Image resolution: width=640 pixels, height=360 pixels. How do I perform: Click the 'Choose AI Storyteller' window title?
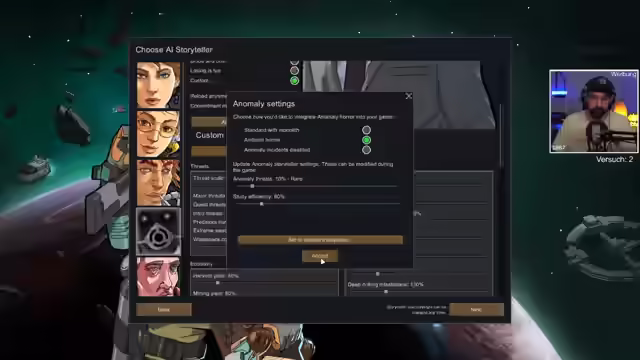(x=174, y=50)
